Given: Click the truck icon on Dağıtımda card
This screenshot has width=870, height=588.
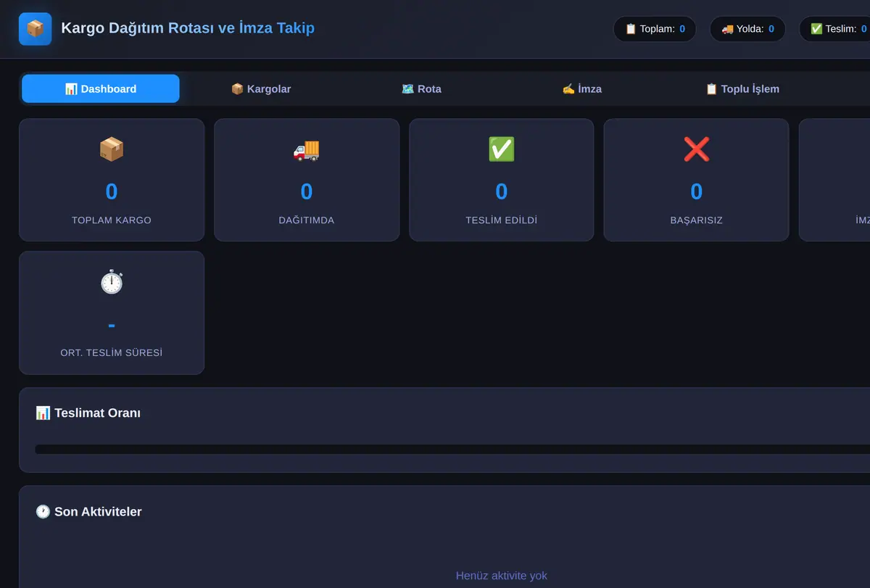Looking at the screenshot, I should (307, 149).
